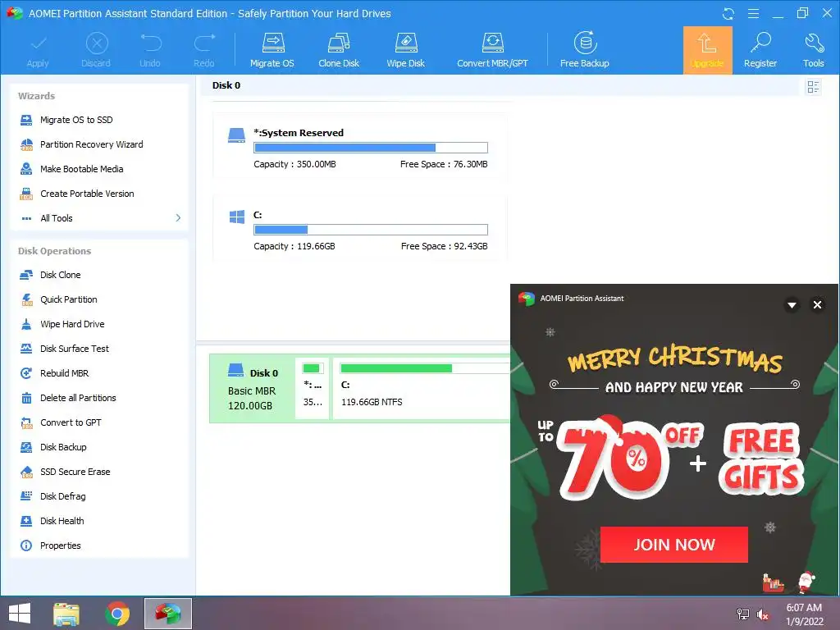
Task: Open File Explorer from taskbar
Action: (66, 614)
